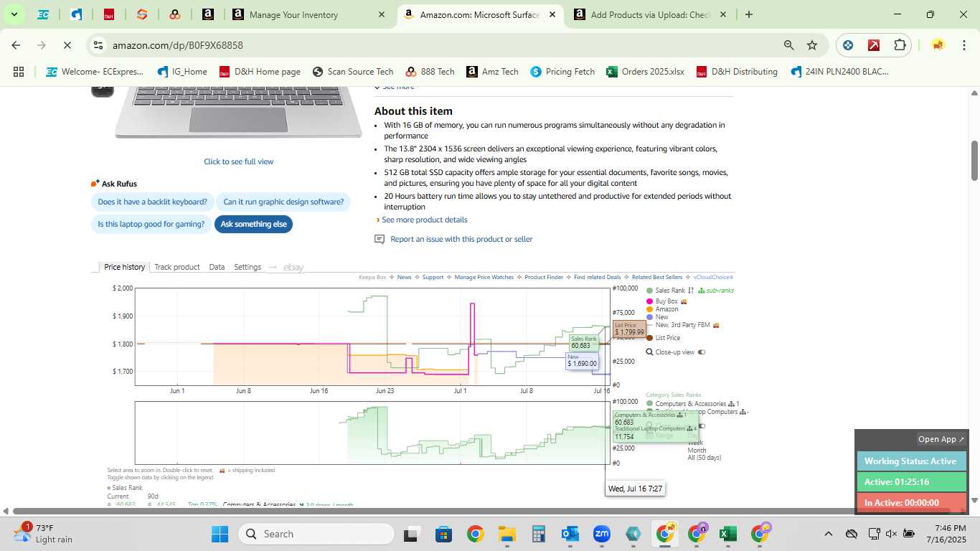This screenshot has height=551, width=980.
Task: Ask Rufus about backlit keyboard
Action: pos(152,202)
